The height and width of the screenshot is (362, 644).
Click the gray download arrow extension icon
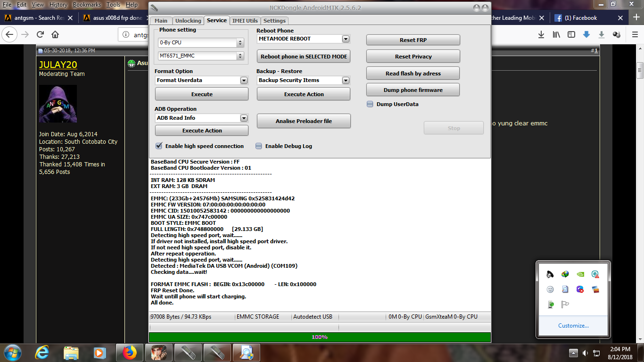(602, 34)
